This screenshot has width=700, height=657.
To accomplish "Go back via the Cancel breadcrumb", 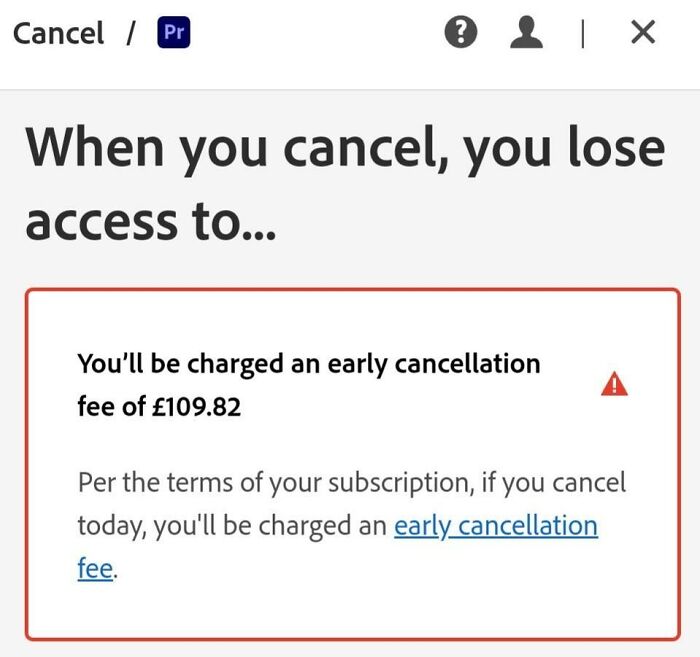I will tap(58, 33).
